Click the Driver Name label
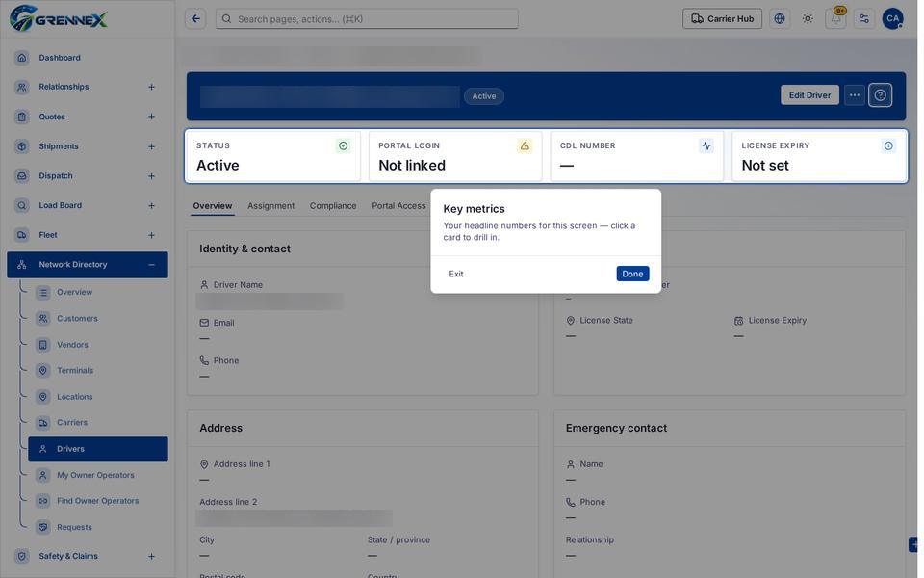 [x=238, y=285]
